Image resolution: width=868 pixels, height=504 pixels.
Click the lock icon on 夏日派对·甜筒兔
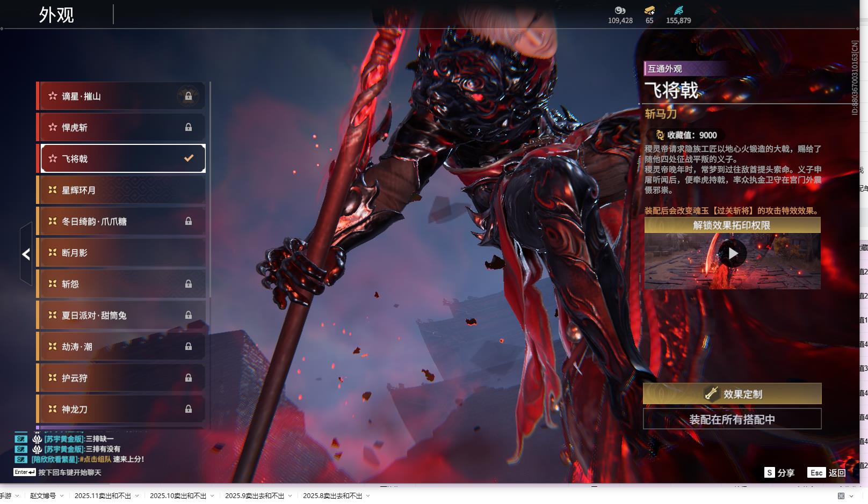[189, 315]
